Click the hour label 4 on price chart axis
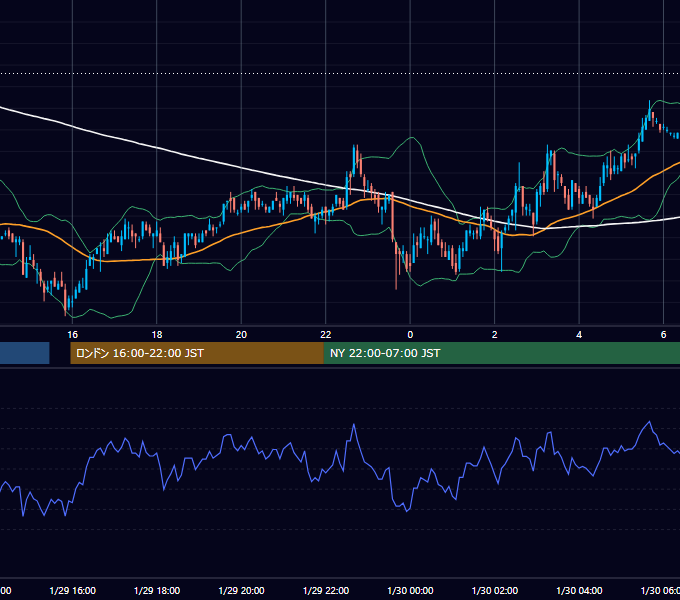 [x=579, y=335]
